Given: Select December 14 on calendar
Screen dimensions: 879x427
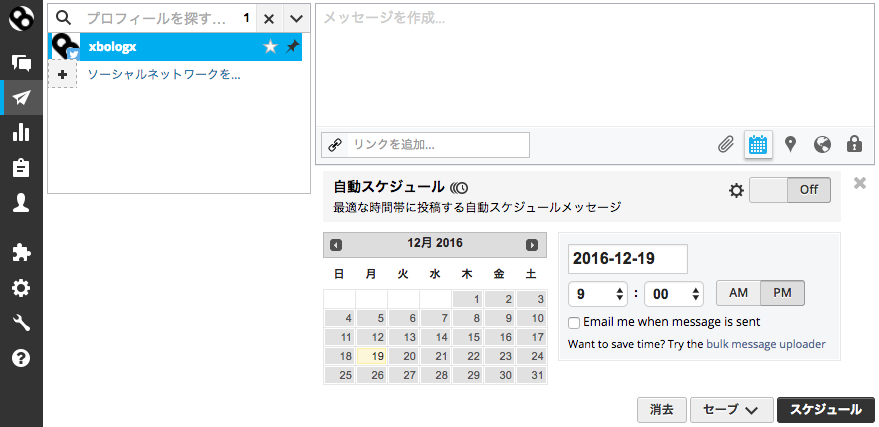Looking at the screenshot, I should pyautogui.click(x=436, y=337).
